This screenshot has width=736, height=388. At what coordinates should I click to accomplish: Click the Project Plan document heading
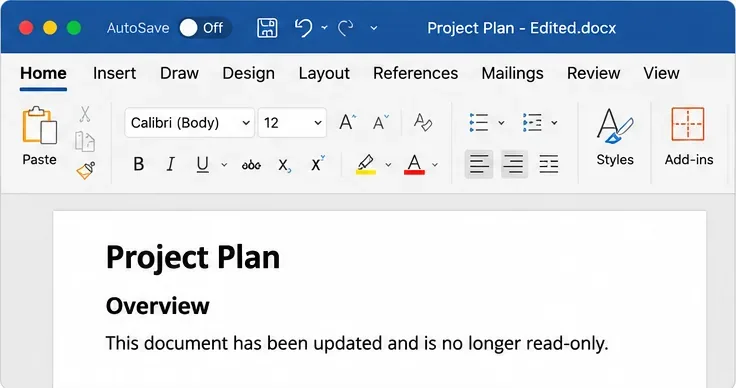[193, 257]
